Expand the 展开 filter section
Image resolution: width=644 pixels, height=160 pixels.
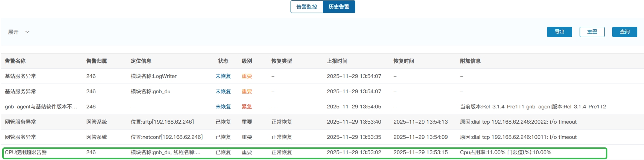click(x=14, y=32)
